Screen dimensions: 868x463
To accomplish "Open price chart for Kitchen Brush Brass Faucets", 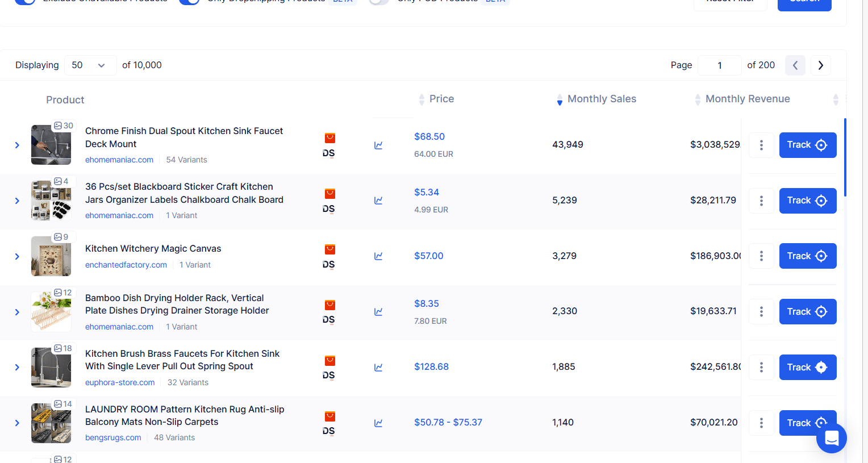I will point(378,368).
